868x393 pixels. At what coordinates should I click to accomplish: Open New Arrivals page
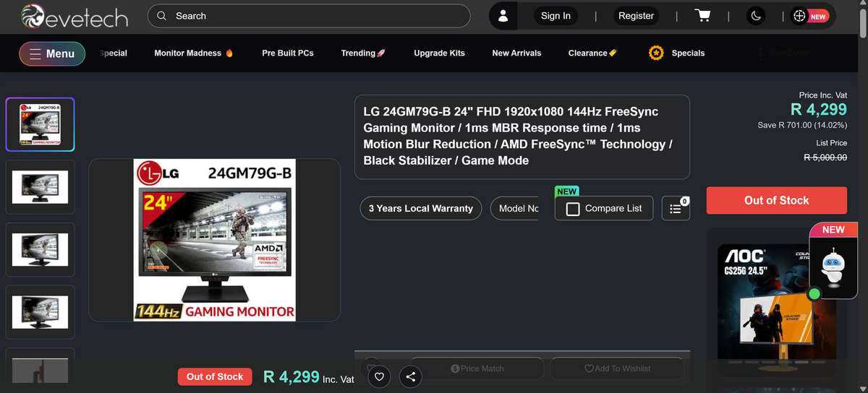pyautogui.click(x=516, y=53)
